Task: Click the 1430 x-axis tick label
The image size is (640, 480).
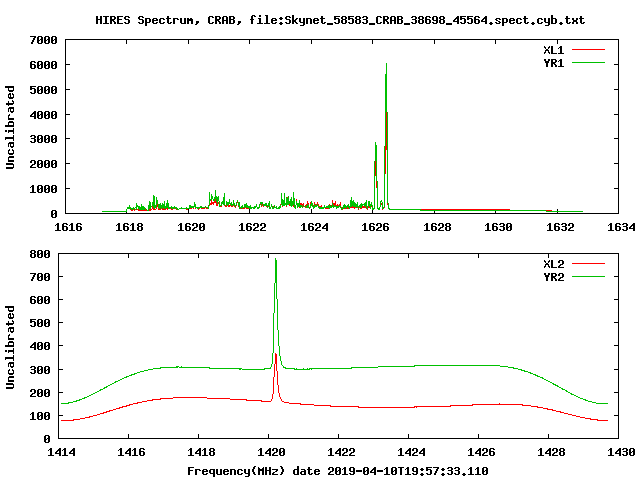Action: pos(621,452)
